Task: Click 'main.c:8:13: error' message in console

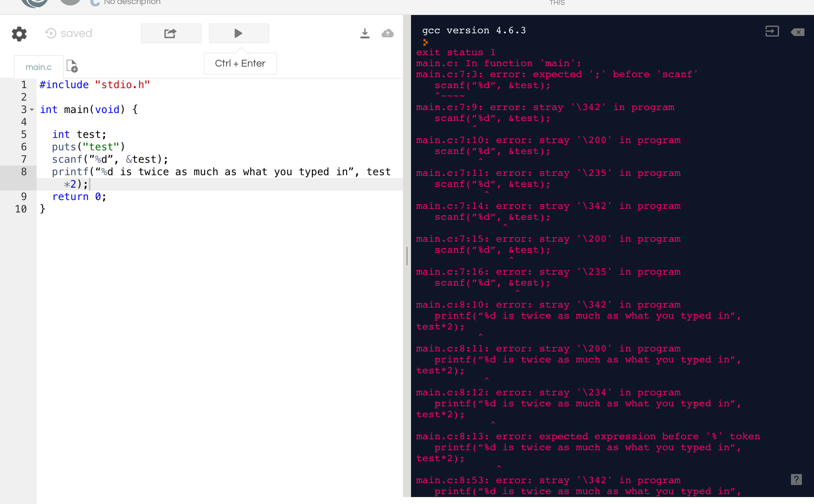Action: pos(588,436)
